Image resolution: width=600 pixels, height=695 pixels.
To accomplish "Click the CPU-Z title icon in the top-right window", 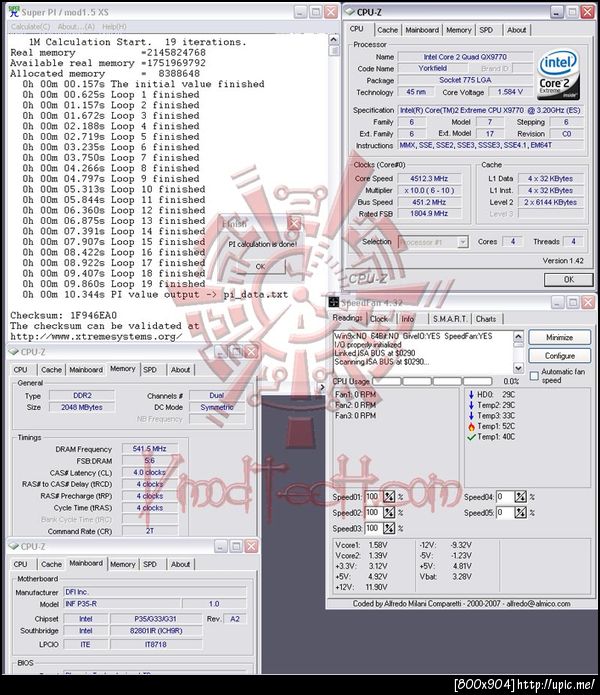I will 350,12.
